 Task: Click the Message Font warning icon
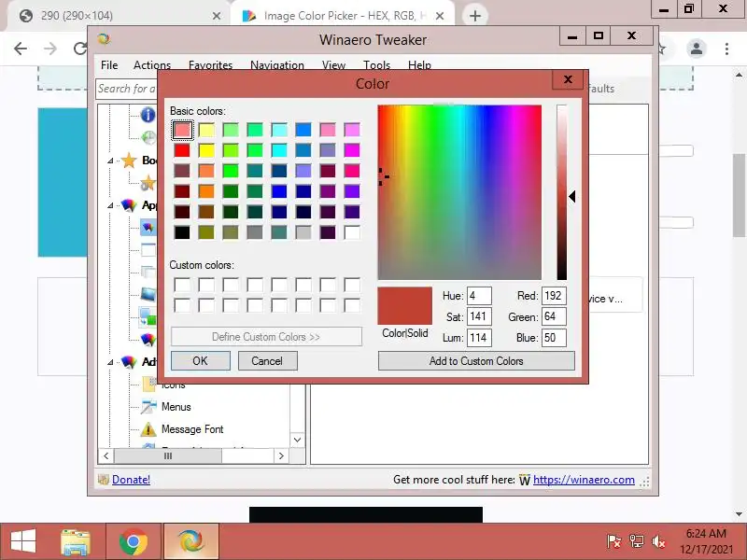coord(148,429)
